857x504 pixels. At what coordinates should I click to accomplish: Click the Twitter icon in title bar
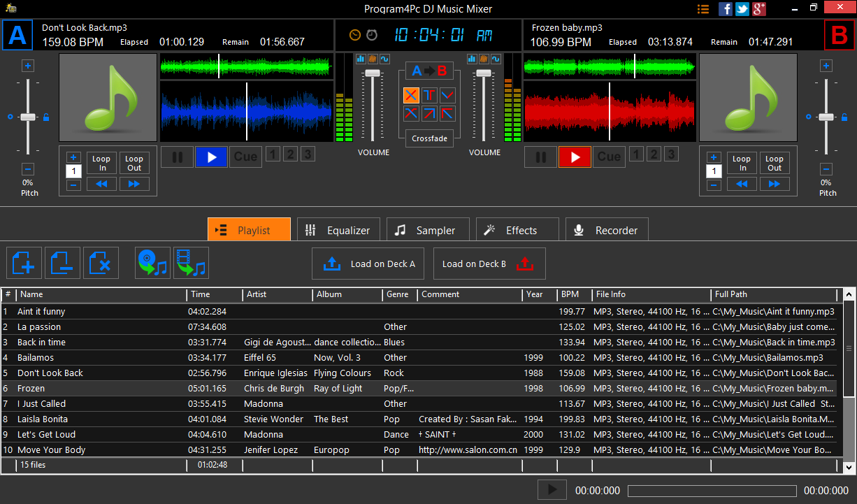742,9
